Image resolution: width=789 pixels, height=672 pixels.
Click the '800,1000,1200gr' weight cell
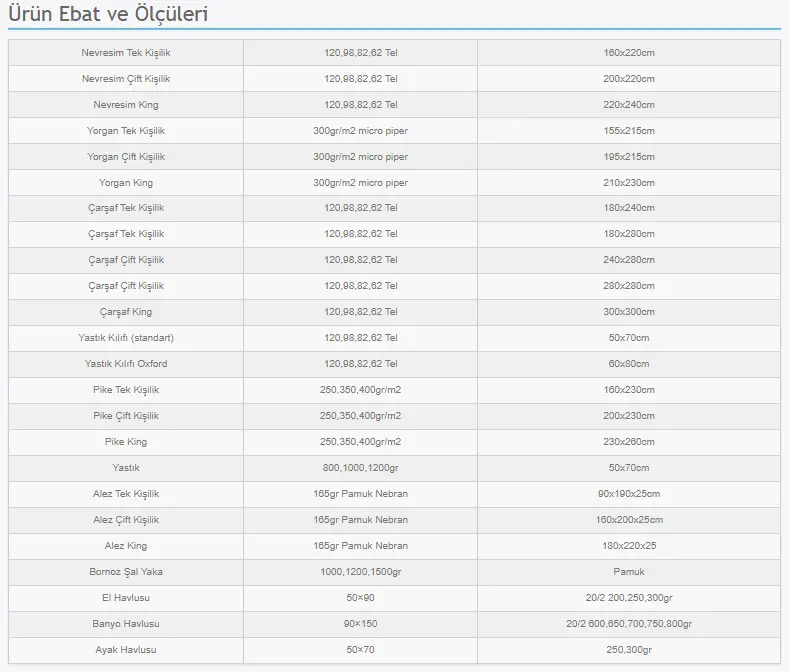[360, 468]
